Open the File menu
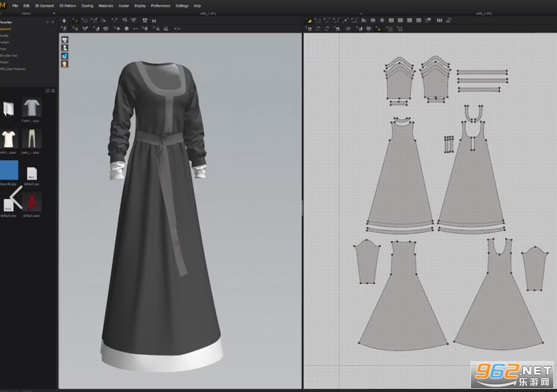This screenshot has width=557, height=392. 15,6
